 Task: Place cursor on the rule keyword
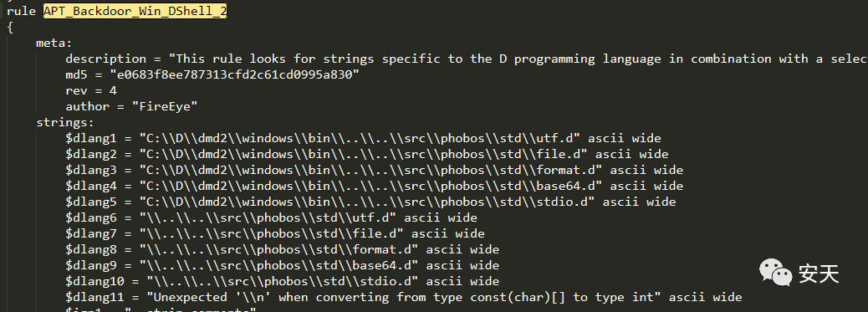pyautogui.click(x=22, y=11)
